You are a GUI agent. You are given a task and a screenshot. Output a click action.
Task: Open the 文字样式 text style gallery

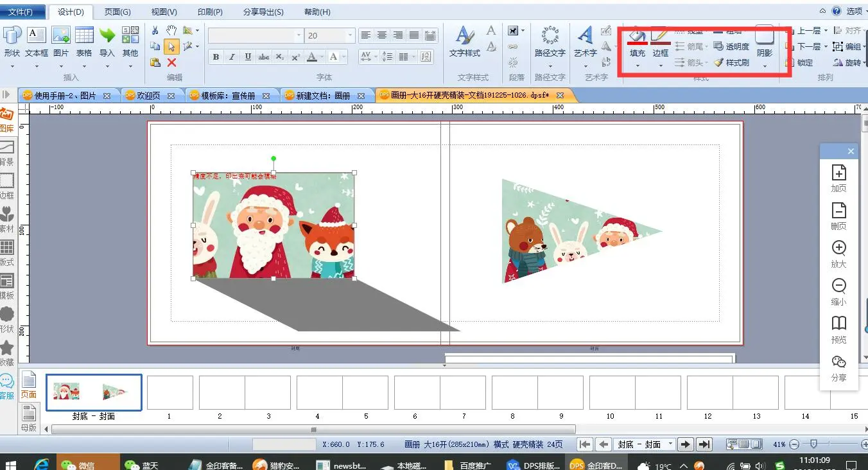[465, 42]
